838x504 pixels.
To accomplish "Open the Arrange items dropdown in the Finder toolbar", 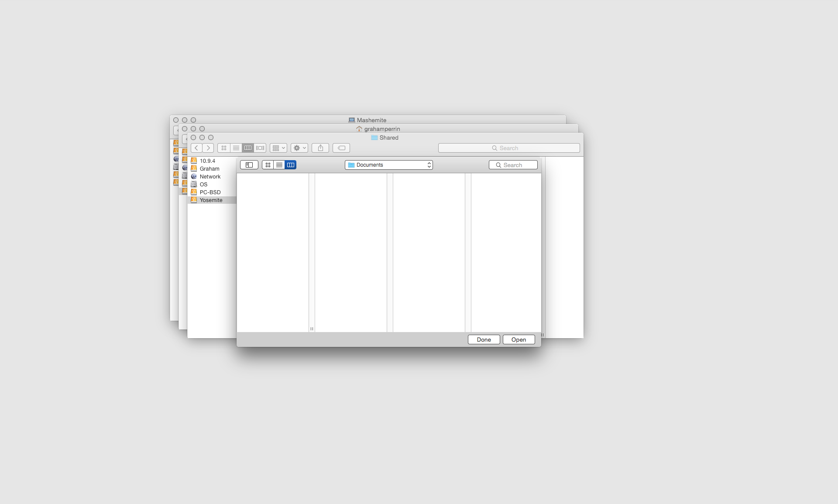I will [278, 148].
